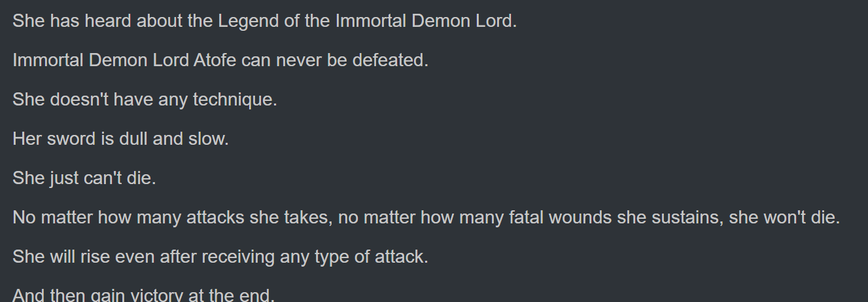Click the sentence "She will rise even after receiving any type of attack."
The image size is (868, 302).
(220, 257)
